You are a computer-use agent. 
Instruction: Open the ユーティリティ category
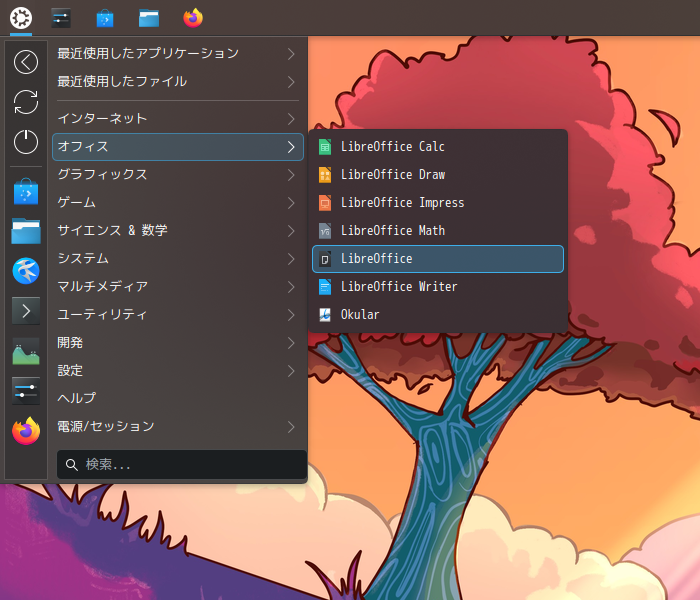(x=178, y=315)
